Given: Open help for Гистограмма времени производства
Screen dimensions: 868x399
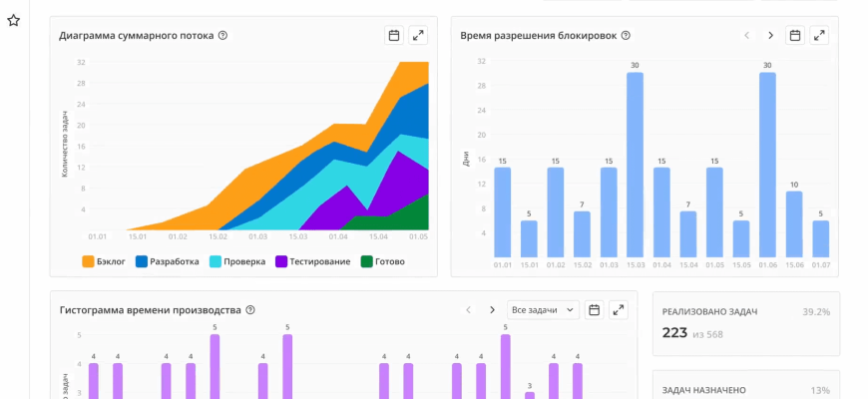Looking at the screenshot, I should tap(250, 310).
